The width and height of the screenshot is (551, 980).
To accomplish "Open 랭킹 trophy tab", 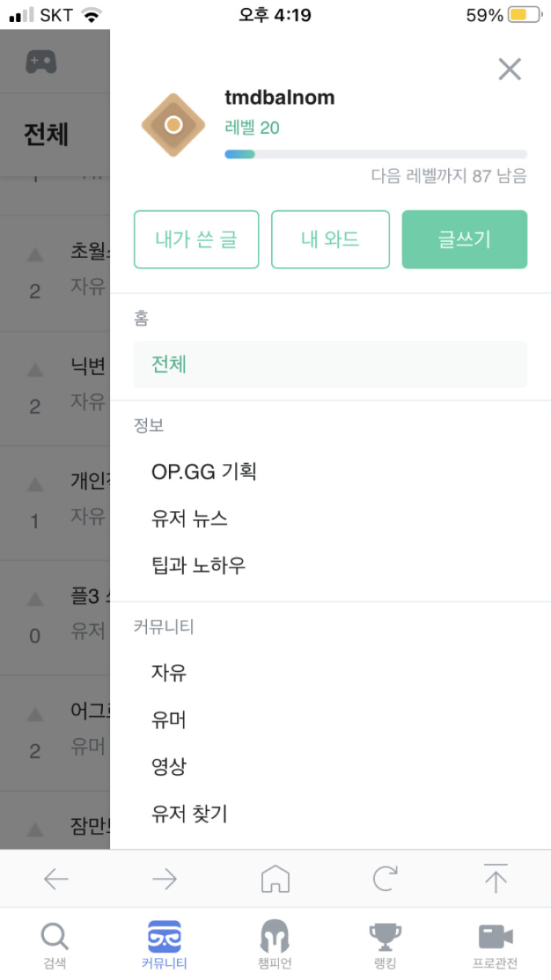I will click(385, 945).
